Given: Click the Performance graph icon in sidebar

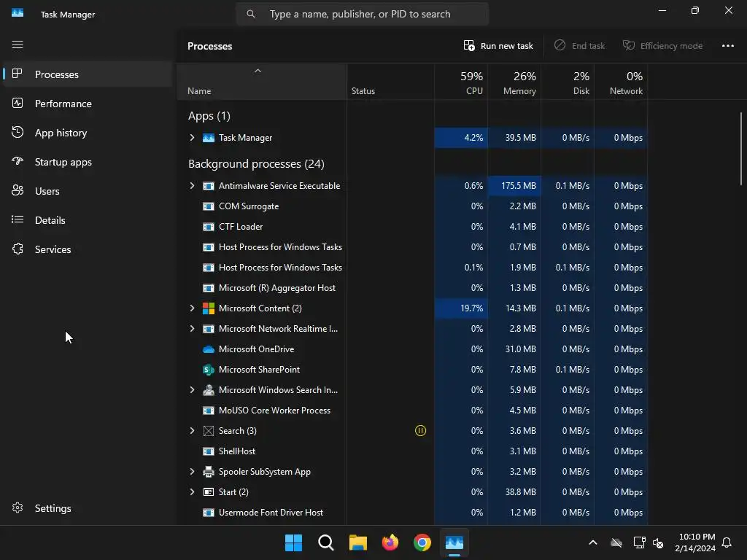Looking at the screenshot, I should click(18, 103).
